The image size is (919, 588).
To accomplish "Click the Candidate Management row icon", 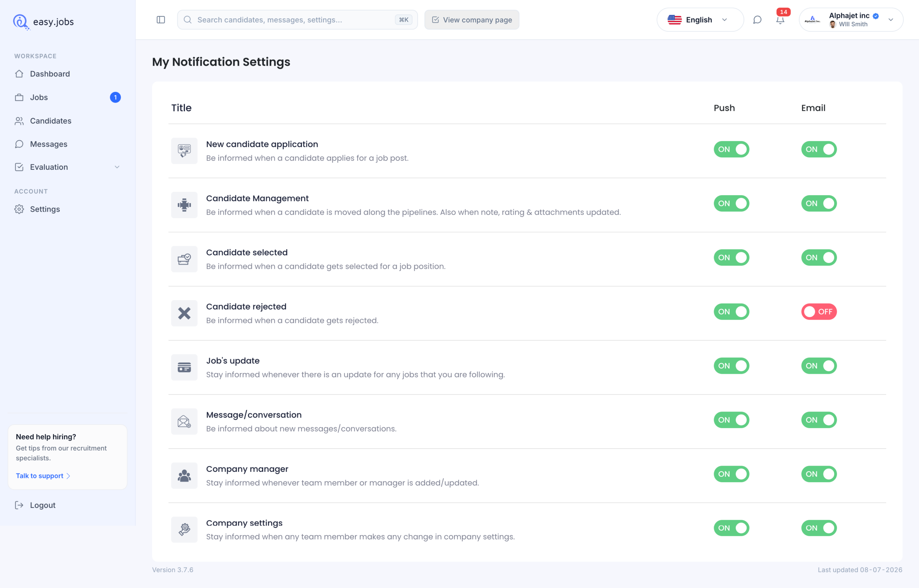I will tap(184, 205).
